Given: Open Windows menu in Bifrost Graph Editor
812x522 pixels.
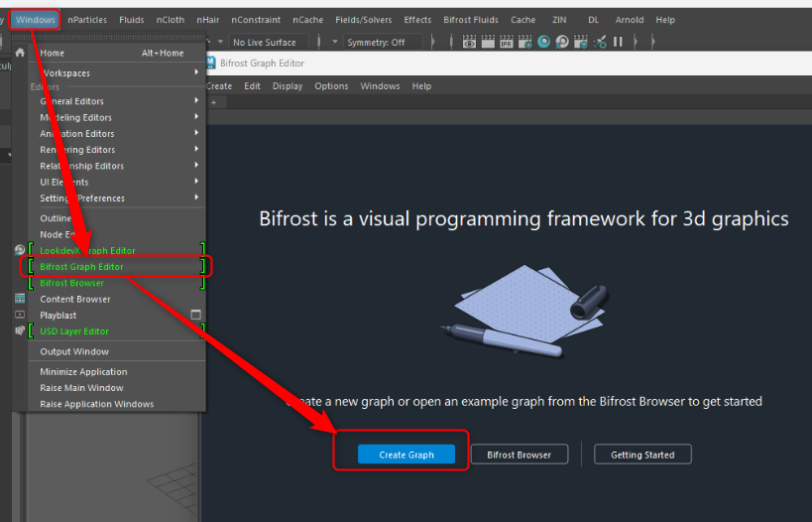Looking at the screenshot, I should [x=380, y=86].
